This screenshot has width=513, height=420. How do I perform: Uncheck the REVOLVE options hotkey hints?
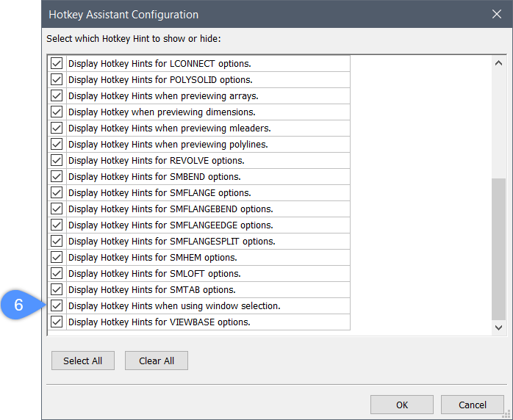click(57, 161)
